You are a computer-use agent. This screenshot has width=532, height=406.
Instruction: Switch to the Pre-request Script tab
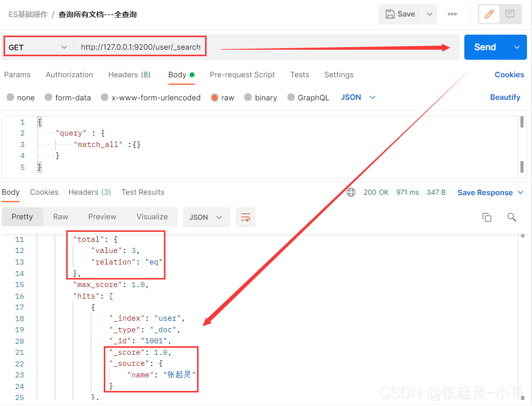pos(242,74)
